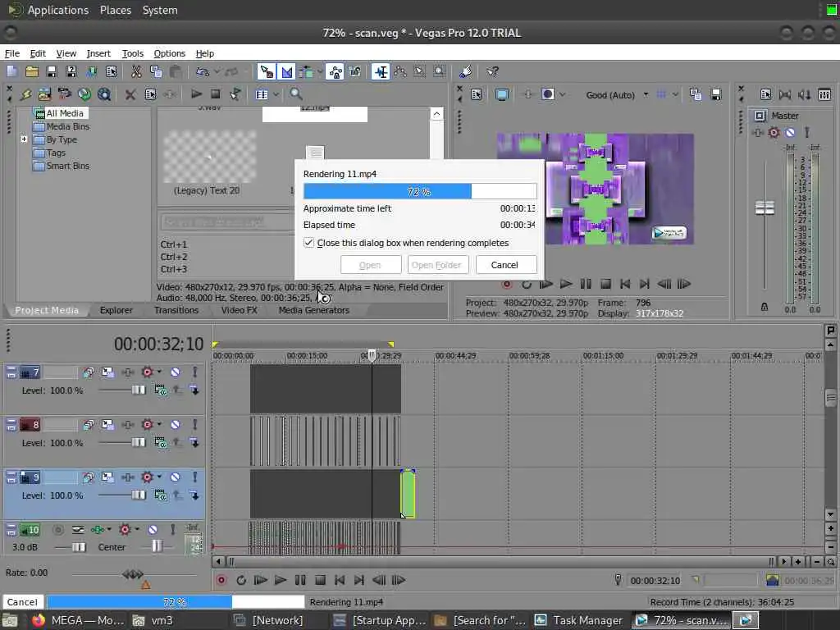This screenshot has width=840, height=630.
Task: Switch to the Explorer tab
Action: [x=116, y=310]
